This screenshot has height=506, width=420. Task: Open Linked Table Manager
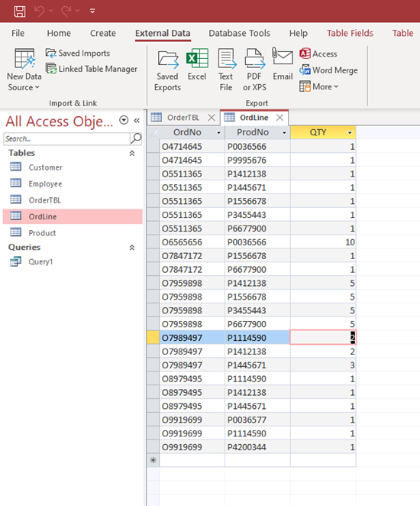click(x=92, y=69)
